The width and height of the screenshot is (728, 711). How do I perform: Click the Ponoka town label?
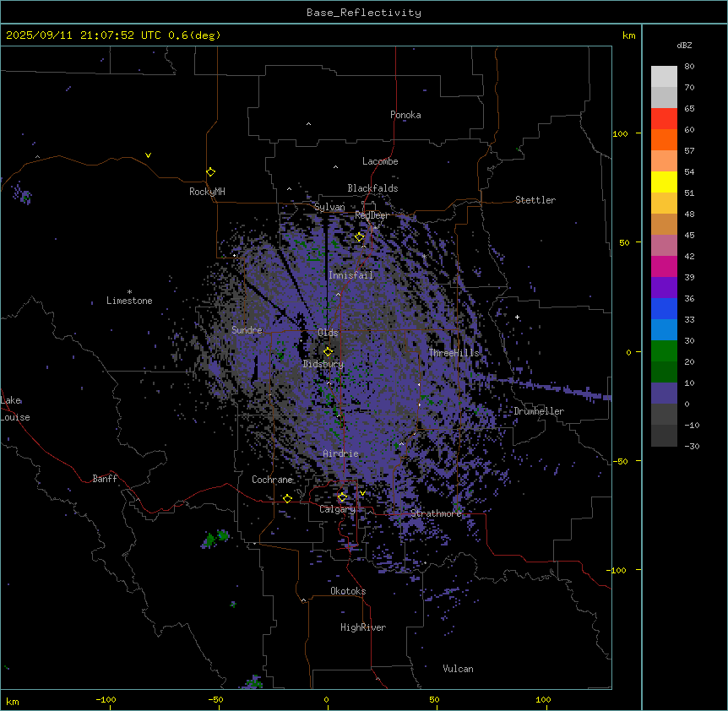[x=405, y=115]
